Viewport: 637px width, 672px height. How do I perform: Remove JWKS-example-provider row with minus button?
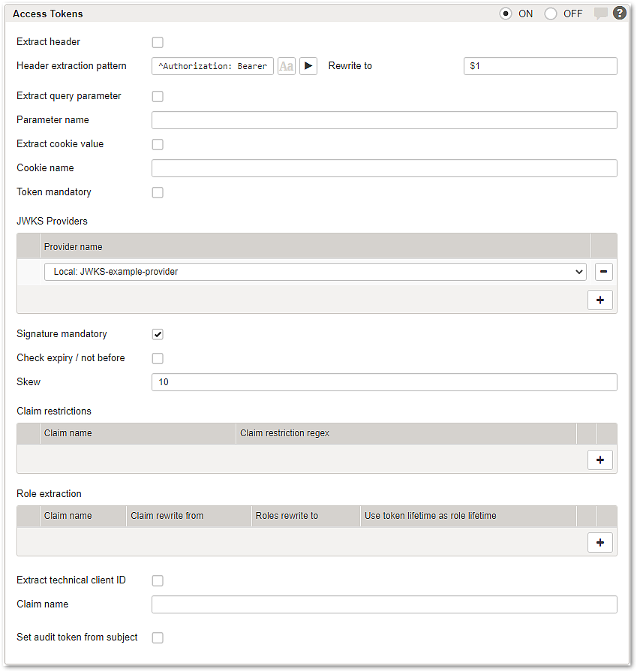[603, 272]
